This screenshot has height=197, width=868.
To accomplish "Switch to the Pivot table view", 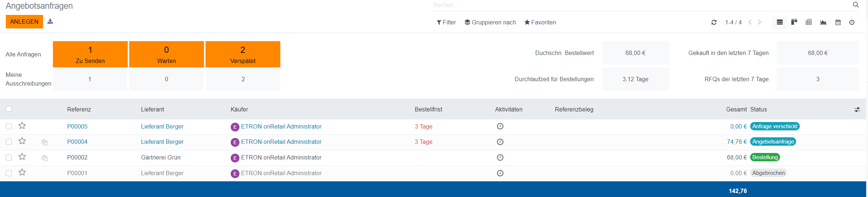I will 809,22.
